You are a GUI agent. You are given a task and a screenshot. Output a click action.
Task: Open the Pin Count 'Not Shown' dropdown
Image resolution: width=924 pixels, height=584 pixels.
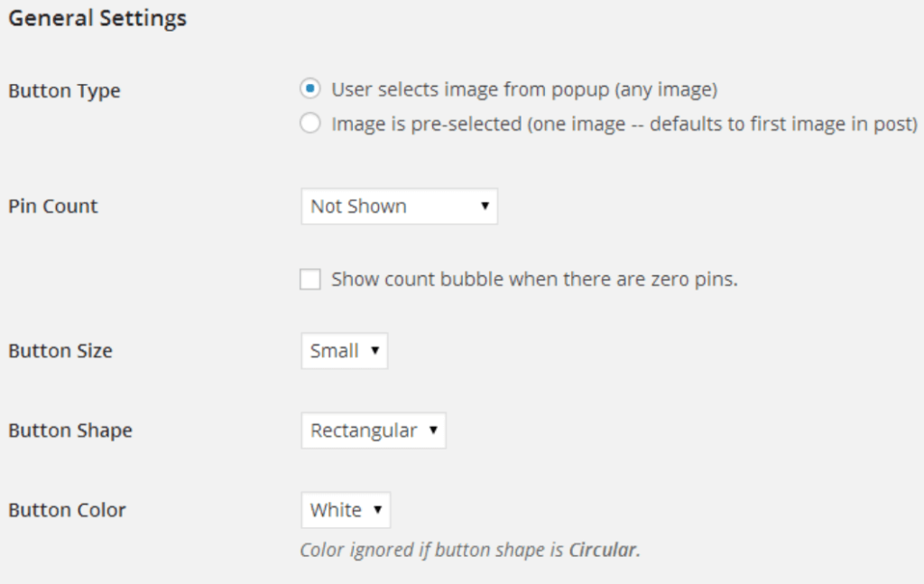click(399, 207)
